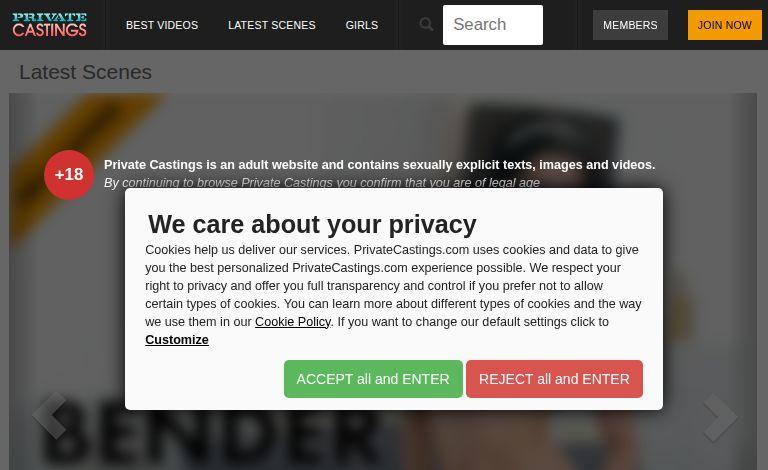Open the Girls navigation item
Image resolution: width=768 pixels, height=470 pixels.
361,25
